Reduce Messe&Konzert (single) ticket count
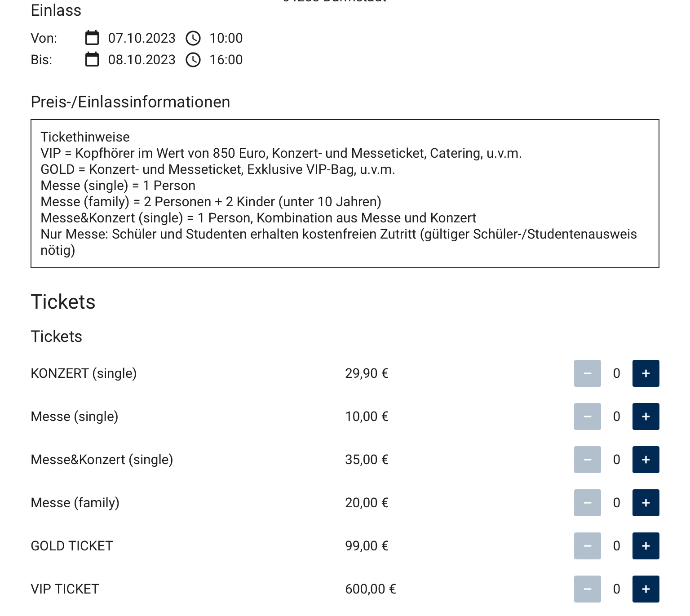 [587, 460]
